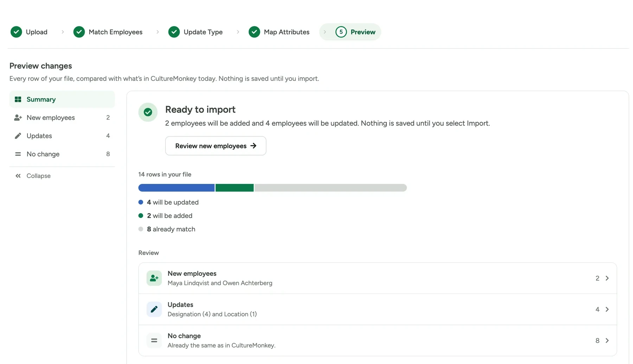This screenshot has width=633, height=364.
Task: Click the blue updated segment of progress bar
Action: [177, 188]
